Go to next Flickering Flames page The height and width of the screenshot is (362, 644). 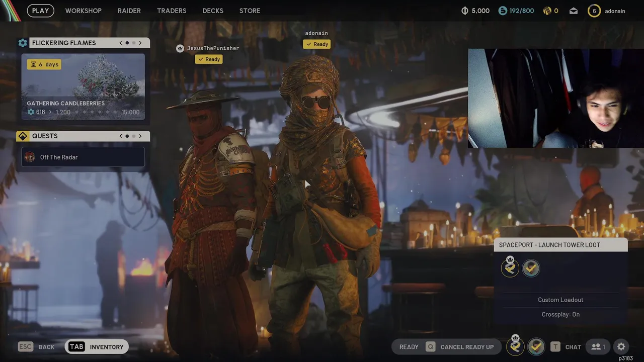(x=140, y=43)
